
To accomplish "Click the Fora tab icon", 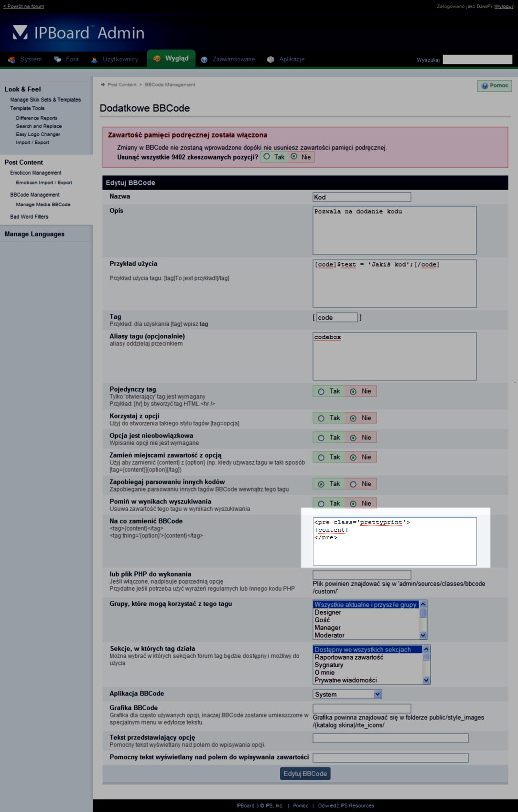I will [58, 60].
